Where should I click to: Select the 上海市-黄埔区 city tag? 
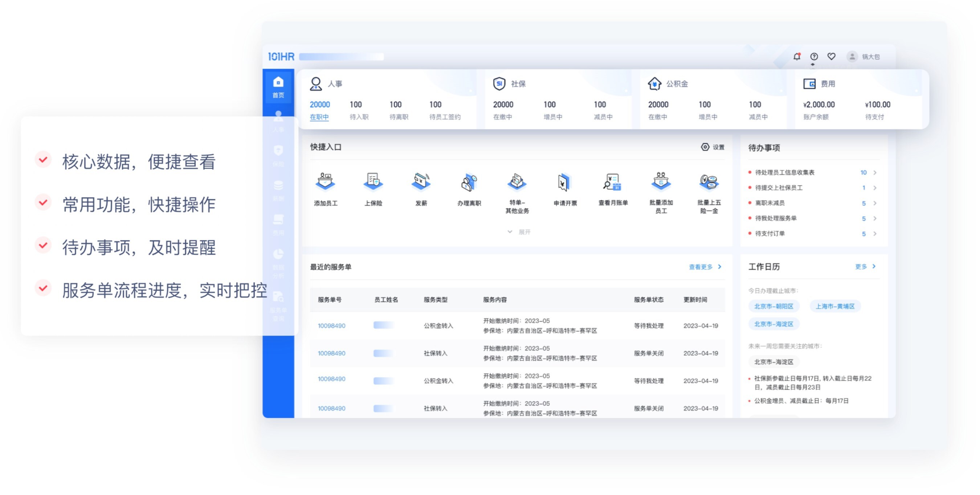click(x=835, y=306)
